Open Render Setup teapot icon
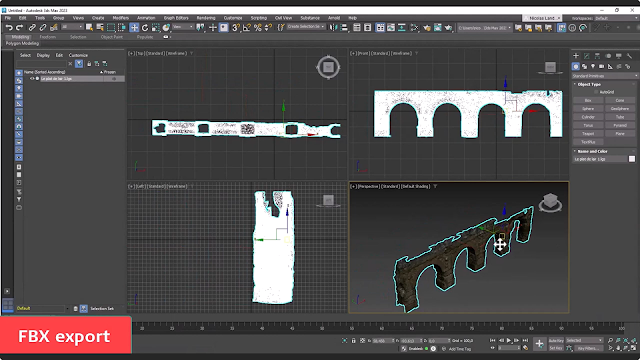640x360 pixels. [x=427, y=27]
